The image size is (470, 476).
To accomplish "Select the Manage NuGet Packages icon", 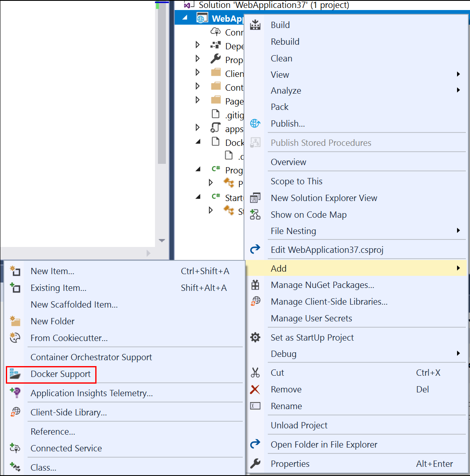I will pyautogui.click(x=255, y=285).
